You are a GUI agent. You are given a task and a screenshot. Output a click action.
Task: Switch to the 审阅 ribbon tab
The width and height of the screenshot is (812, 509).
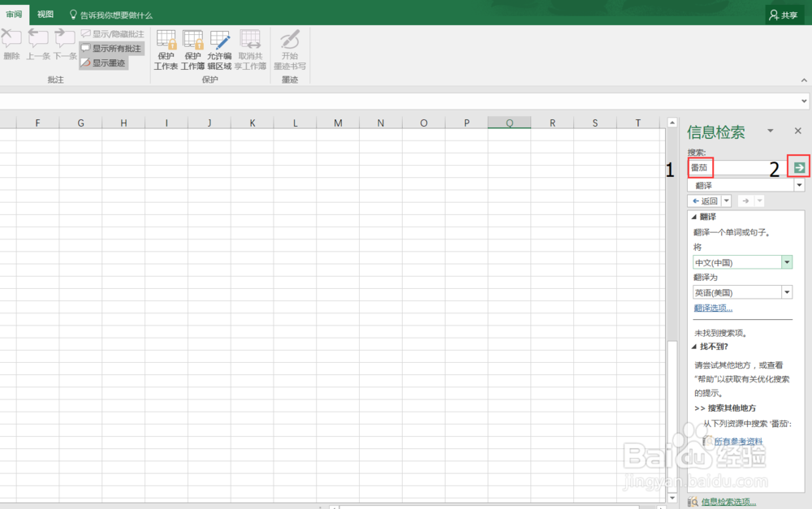pyautogui.click(x=14, y=14)
